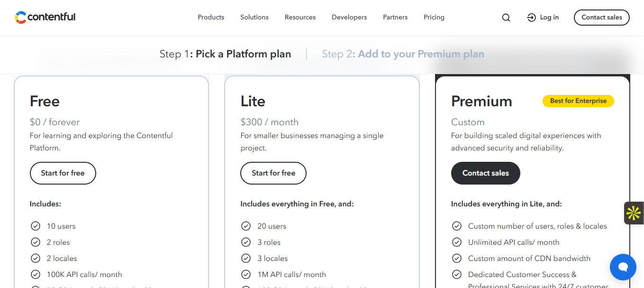Open the Partners menu

(x=395, y=18)
